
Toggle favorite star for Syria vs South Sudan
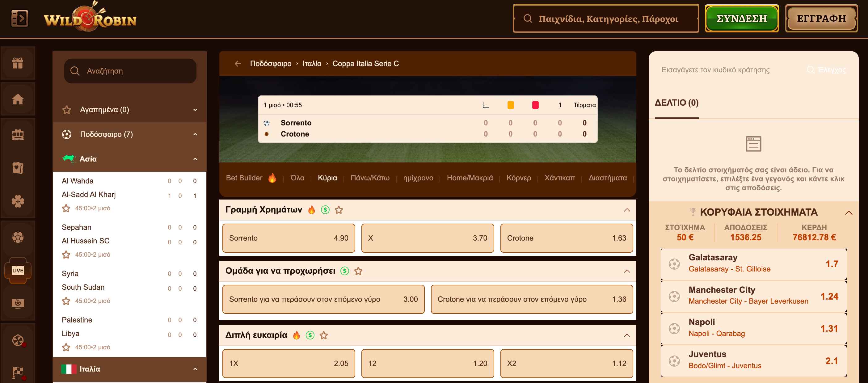pos(66,301)
